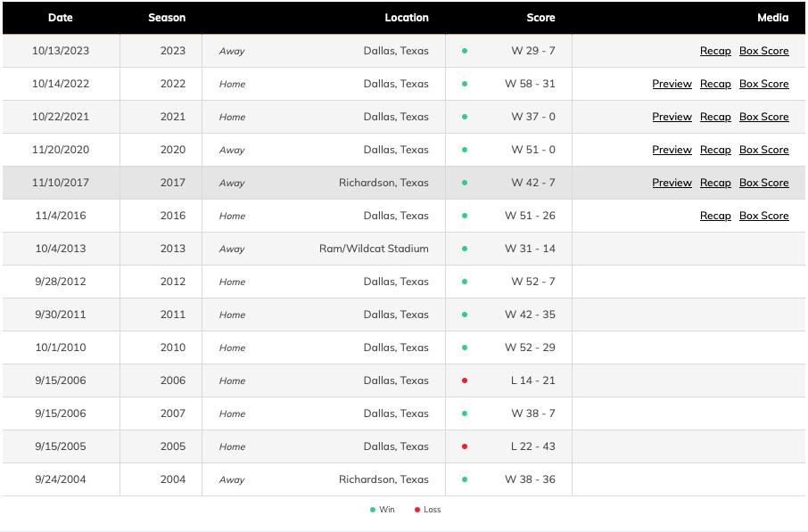Open the Preview for the 10/22/2021 game
The image size is (808, 532).
672,117
